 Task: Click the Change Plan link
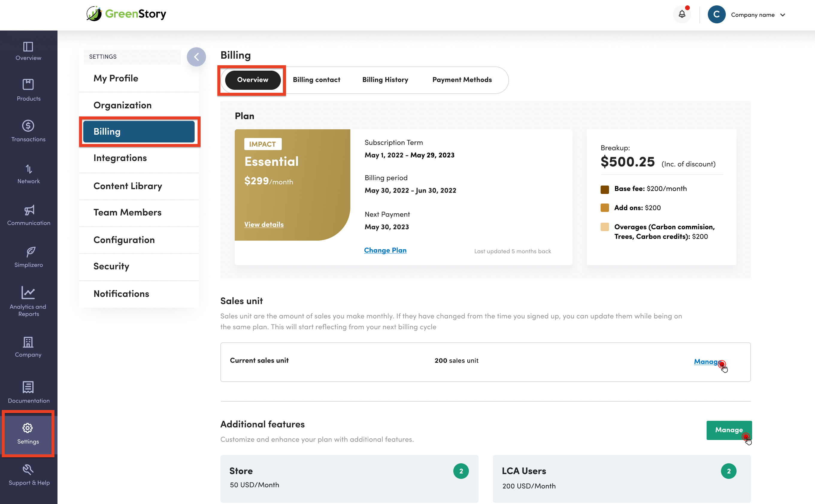[x=385, y=250]
